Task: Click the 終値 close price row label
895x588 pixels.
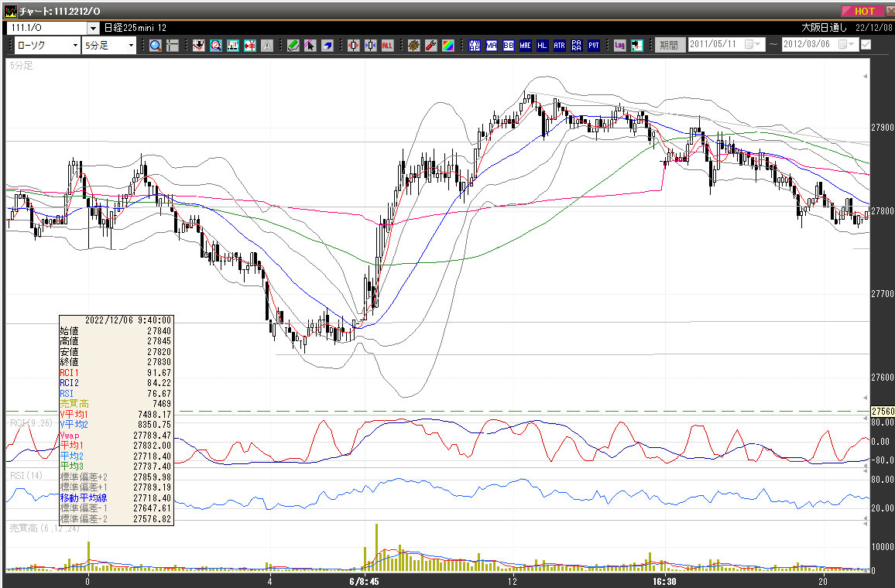Action: coord(69,362)
